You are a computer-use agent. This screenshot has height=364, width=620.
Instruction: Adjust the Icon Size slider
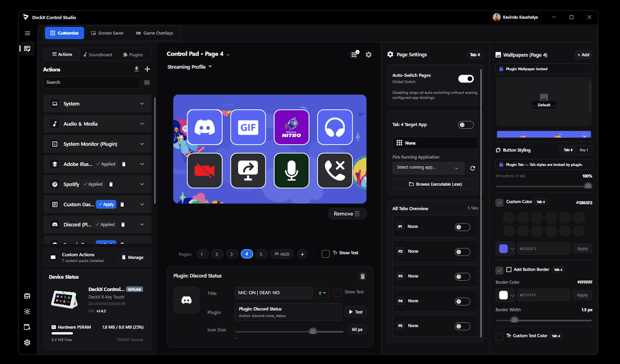(x=289, y=332)
